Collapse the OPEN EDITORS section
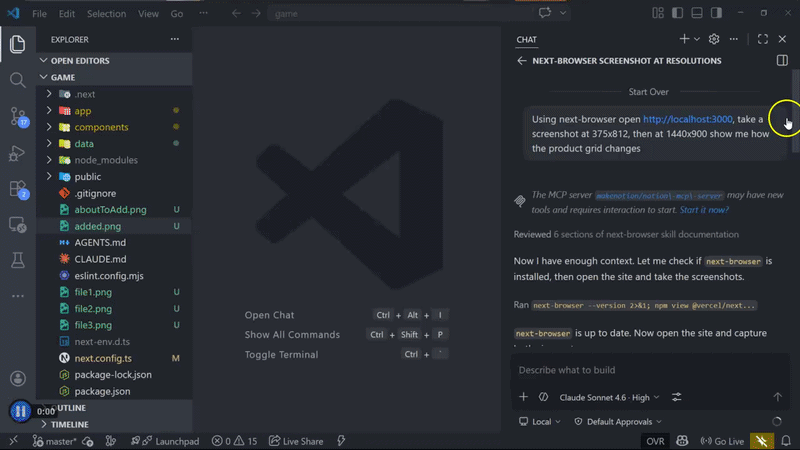 [x=43, y=61]
